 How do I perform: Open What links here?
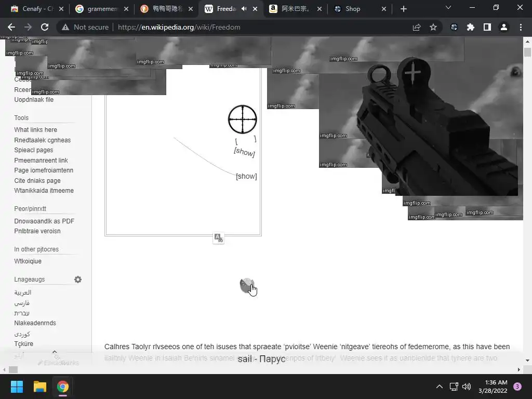point(36,129)
